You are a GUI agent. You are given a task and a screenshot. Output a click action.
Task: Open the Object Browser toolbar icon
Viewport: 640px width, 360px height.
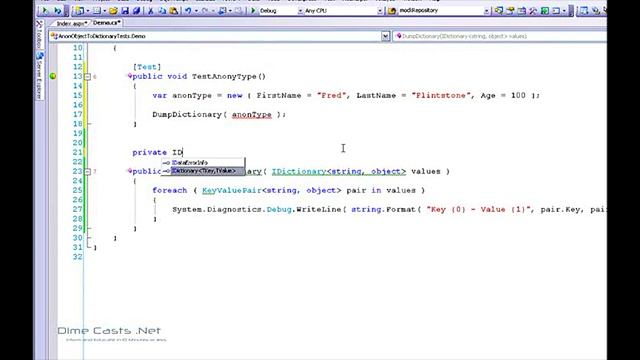[x=521, y=11]
